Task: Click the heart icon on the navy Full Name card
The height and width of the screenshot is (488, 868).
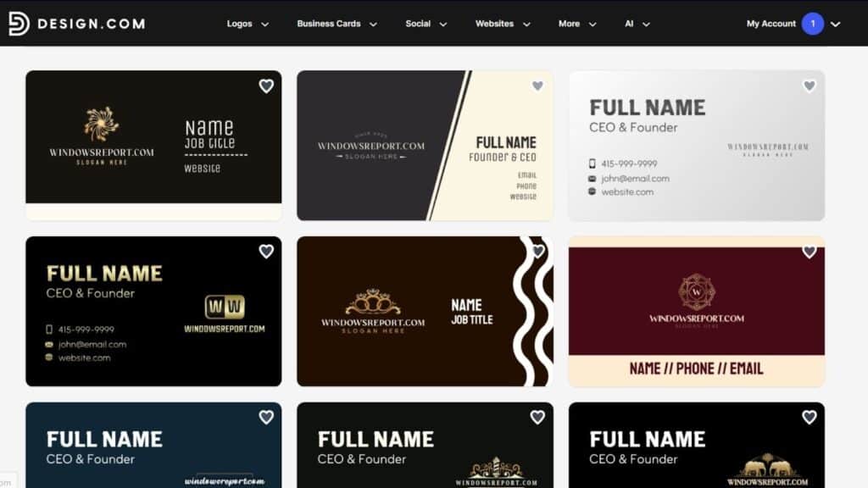Action: tap(266, 417)
